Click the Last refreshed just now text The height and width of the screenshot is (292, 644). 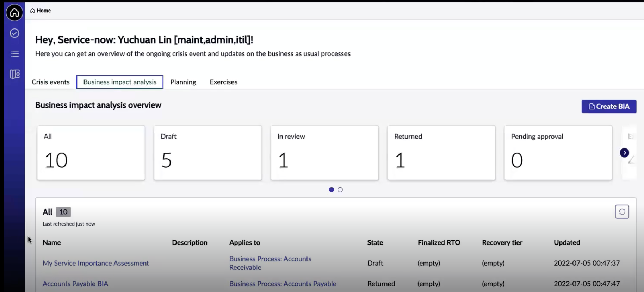(x=69, y=224)
